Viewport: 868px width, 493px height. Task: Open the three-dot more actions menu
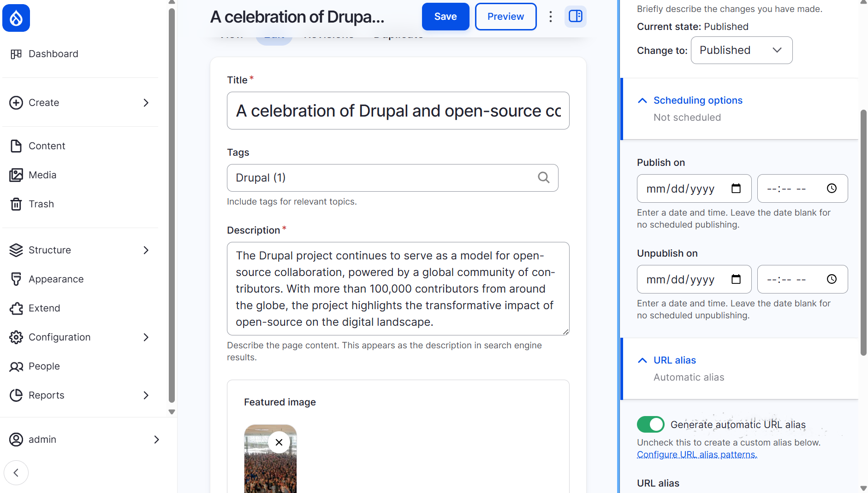[x=550, y=17]
